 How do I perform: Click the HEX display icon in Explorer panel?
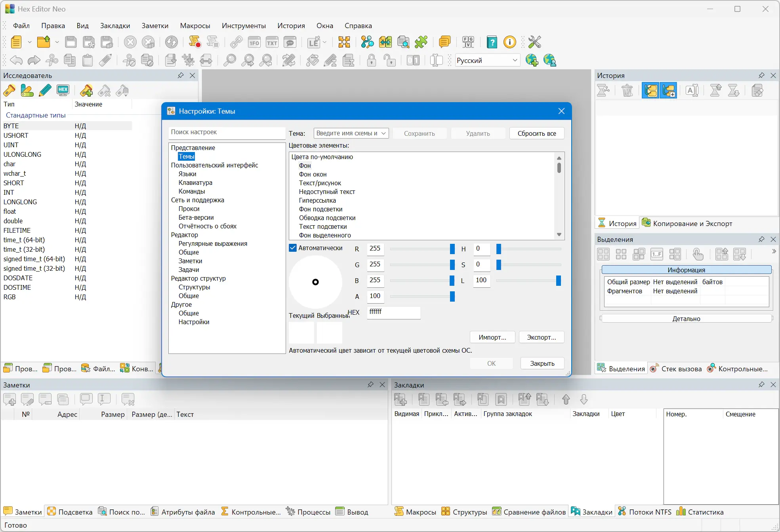click(x=63, y=91)
